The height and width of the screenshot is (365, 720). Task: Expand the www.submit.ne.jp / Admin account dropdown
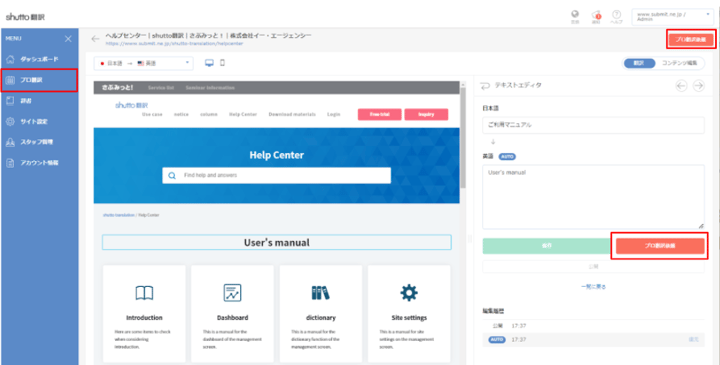673,17
